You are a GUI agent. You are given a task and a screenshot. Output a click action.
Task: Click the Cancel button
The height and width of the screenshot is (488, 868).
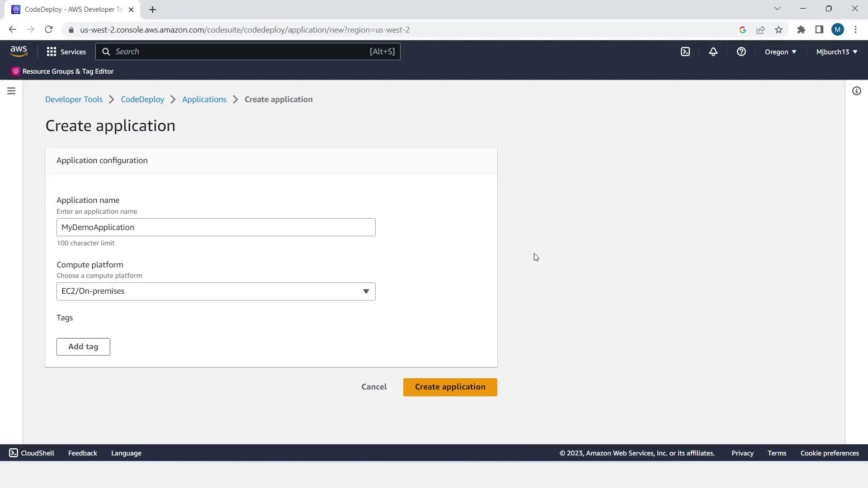[x=374, y=387]
